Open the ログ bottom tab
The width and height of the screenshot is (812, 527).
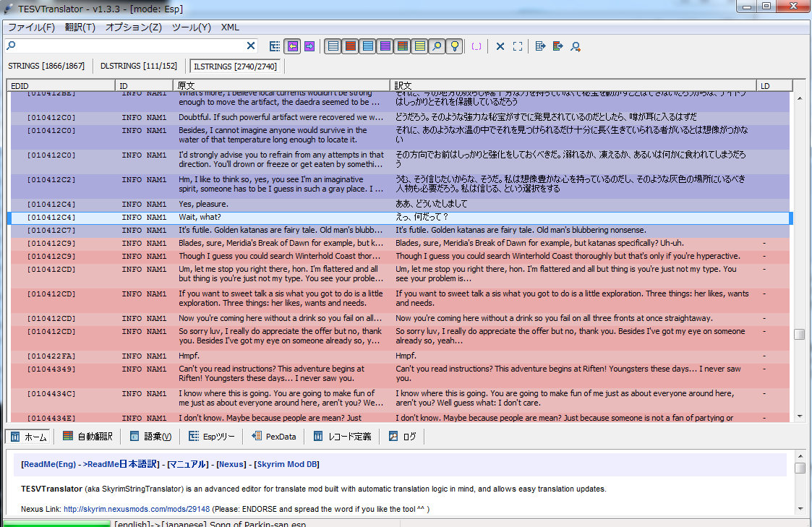(403, 437)
